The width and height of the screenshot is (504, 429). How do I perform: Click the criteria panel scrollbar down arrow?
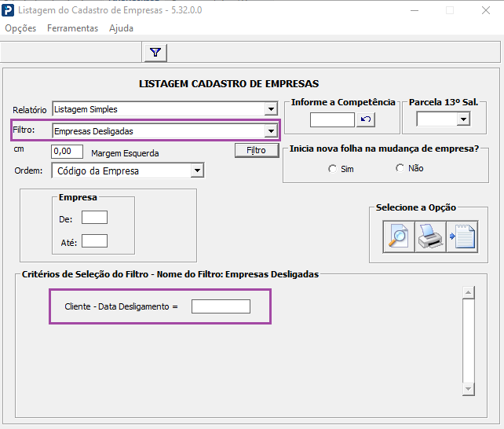[x=469, y=389]
